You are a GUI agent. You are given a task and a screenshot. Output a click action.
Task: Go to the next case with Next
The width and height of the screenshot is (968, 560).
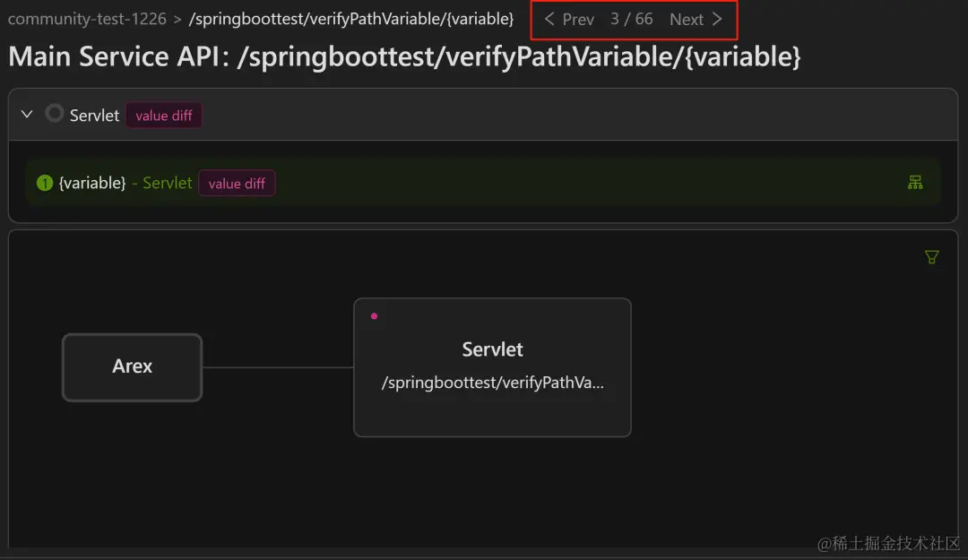coord(696,19)
